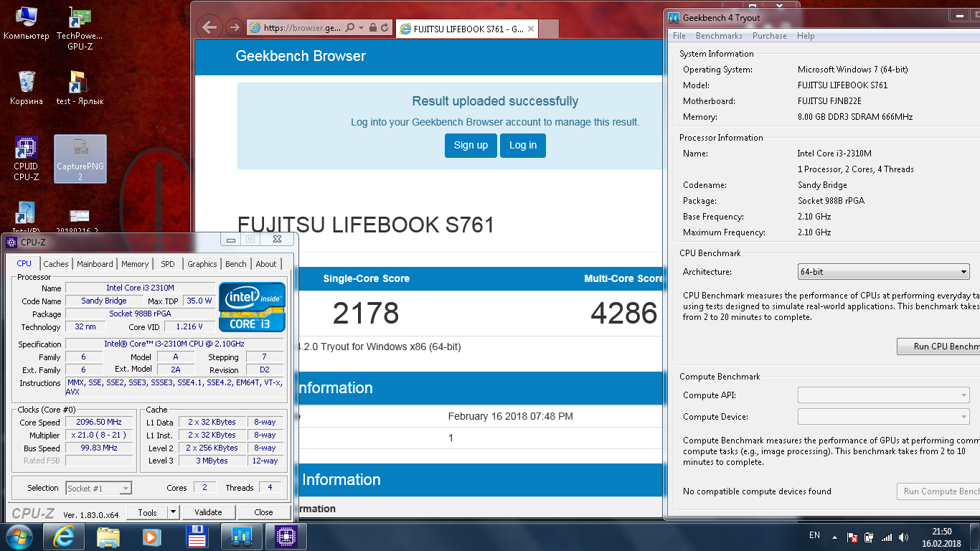Close the FUJITSU LIFEBOOK S761 browser tab

pos(530,29)
